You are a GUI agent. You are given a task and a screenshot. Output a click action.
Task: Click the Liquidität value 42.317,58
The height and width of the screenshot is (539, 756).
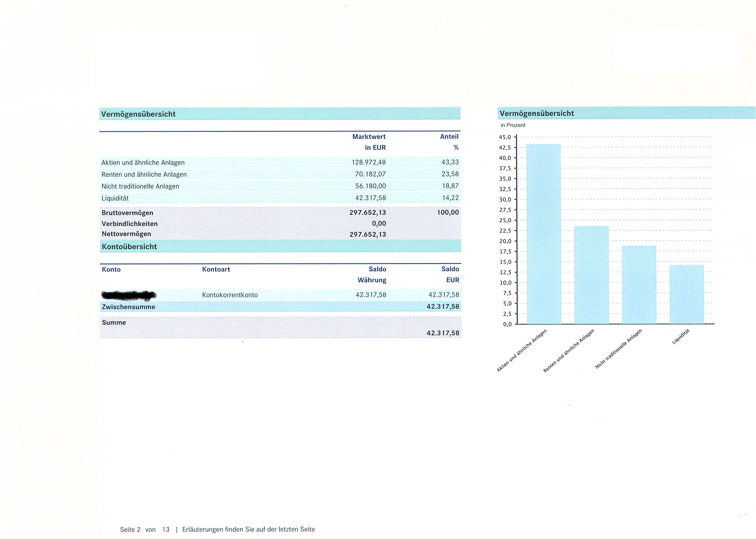(370, 198)
